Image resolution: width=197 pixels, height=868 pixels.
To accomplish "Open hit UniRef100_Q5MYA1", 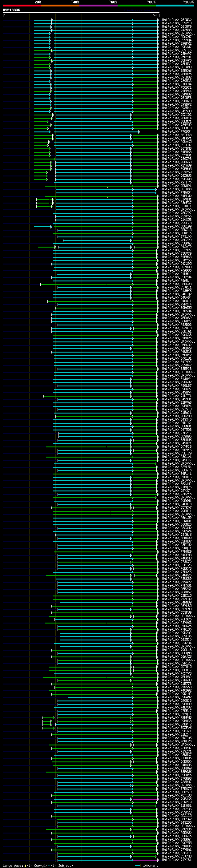I will click(177, 57).
